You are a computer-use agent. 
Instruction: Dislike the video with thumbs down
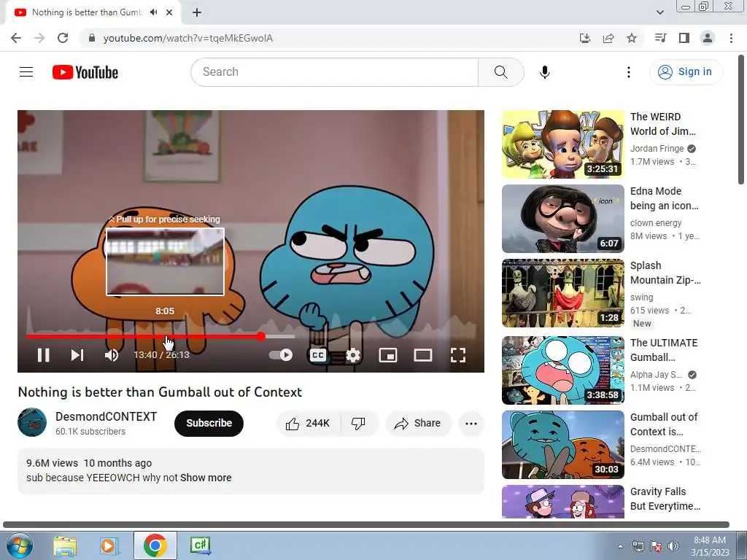tap(358, 424)
